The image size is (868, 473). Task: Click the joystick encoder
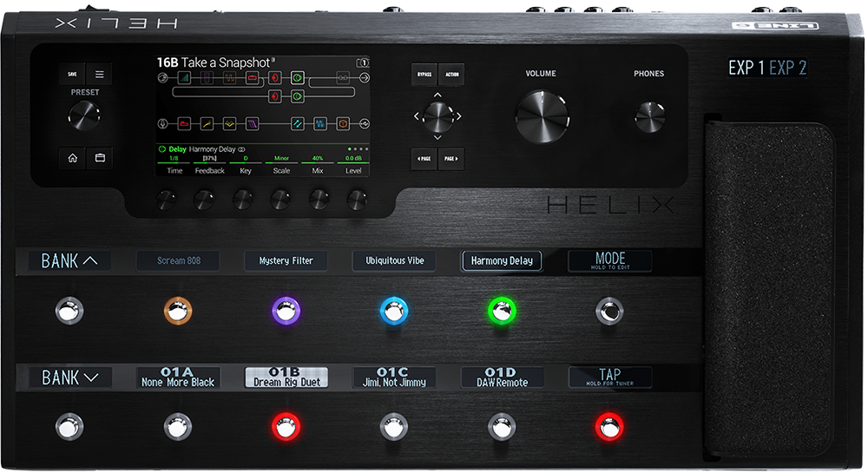437,116
